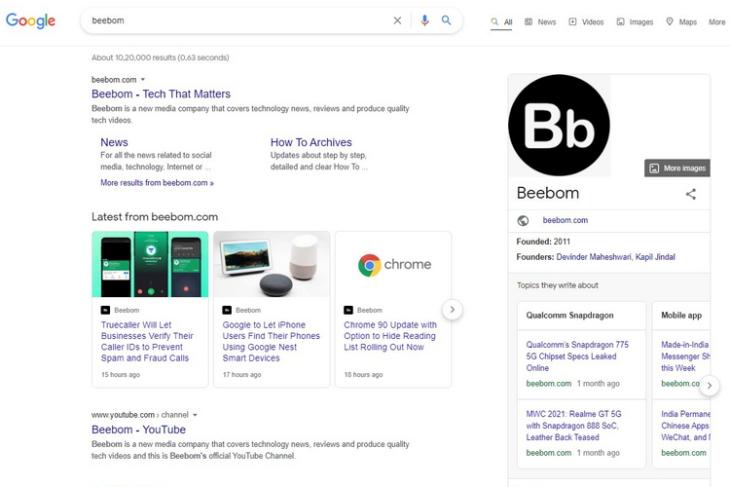This screenshot has height=487, width=730.
Task: Open the News sitelink
Action: (x=114, y=142)
